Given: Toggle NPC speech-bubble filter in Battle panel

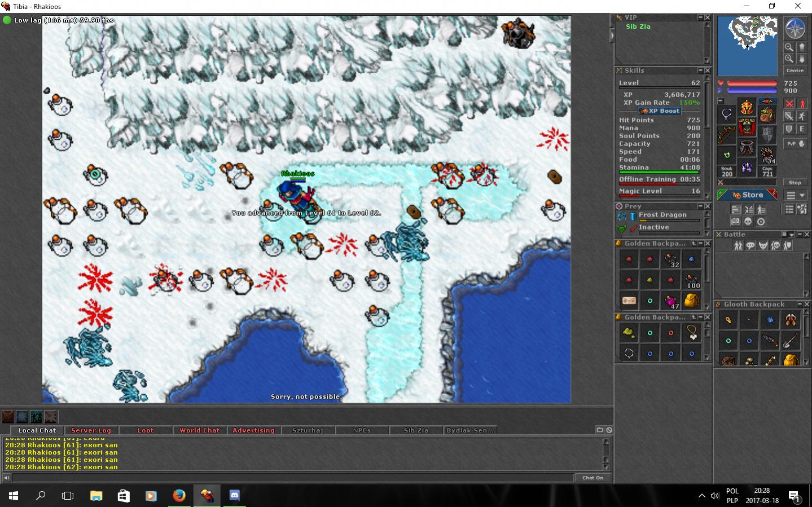Looking at the screenshot, I should [x=750, y=245].
